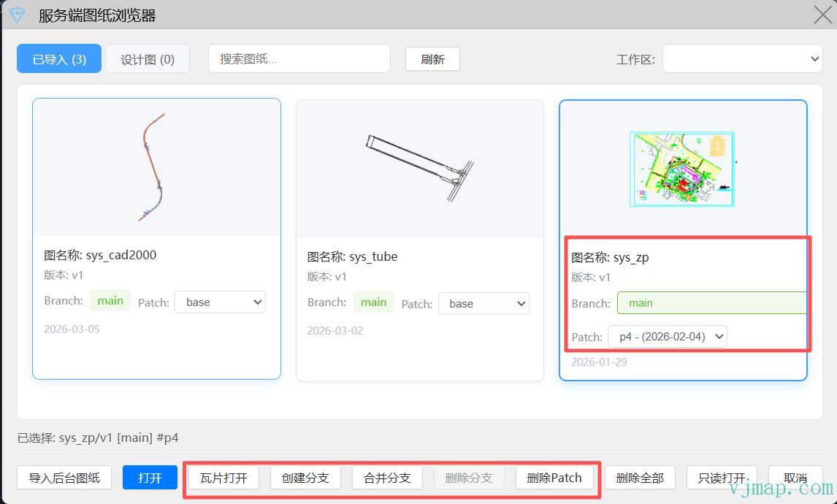Focus the 搜索图纸 search field
Screen dimensions: 837x504
pyautogui.click(x=299, y=59)
